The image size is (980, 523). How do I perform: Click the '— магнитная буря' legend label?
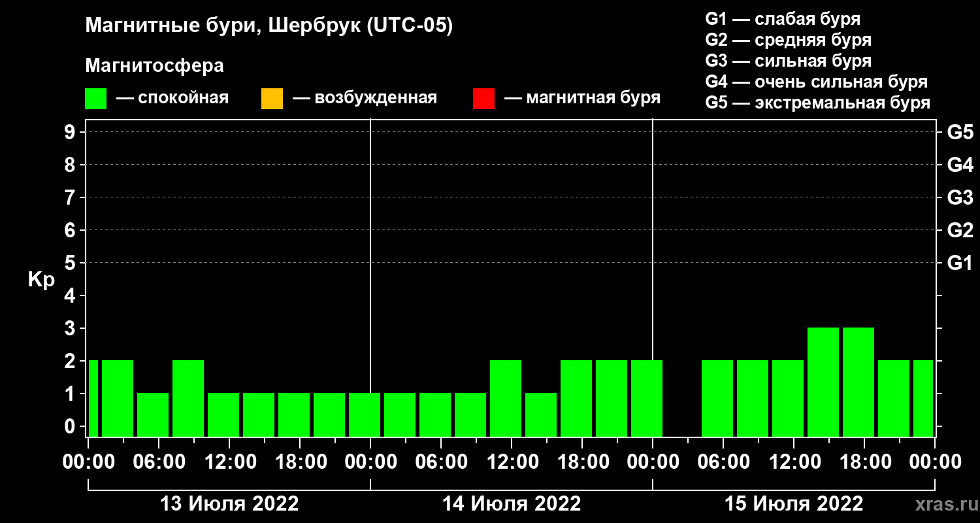point(582,98)
